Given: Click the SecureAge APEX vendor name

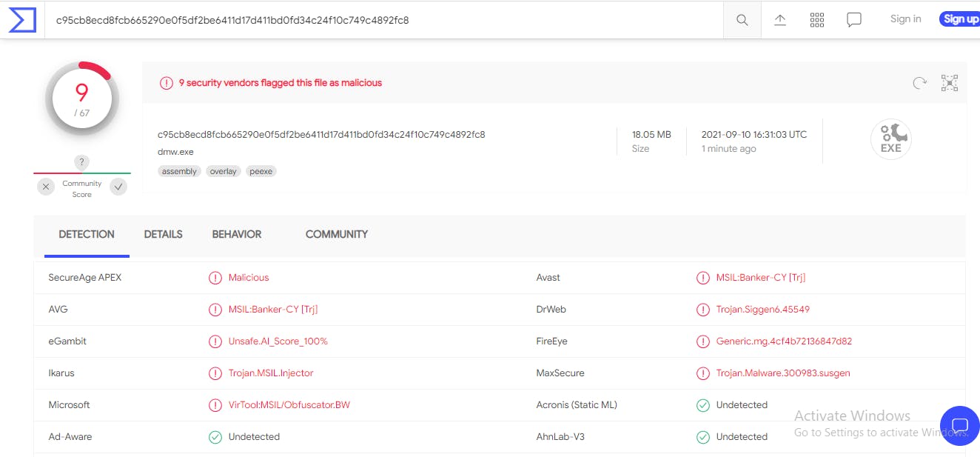Looking at the screenshot, I should pyautogui.click(x=85, y=278).
